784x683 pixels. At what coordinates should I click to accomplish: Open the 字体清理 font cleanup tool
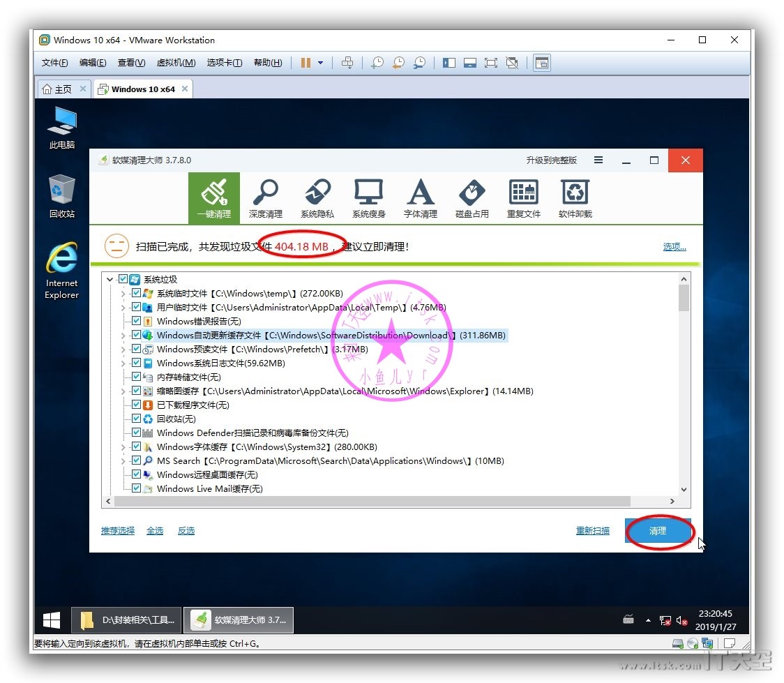pos(421,198)
